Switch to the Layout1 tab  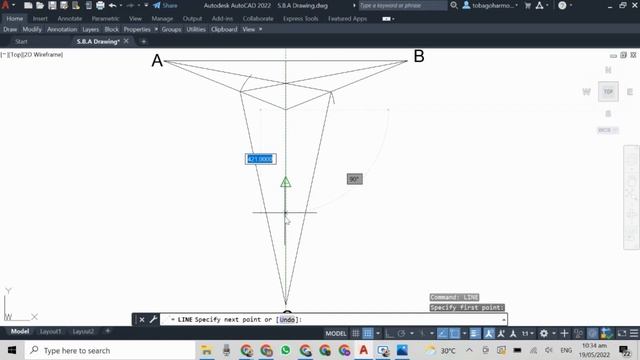(51, 331)
